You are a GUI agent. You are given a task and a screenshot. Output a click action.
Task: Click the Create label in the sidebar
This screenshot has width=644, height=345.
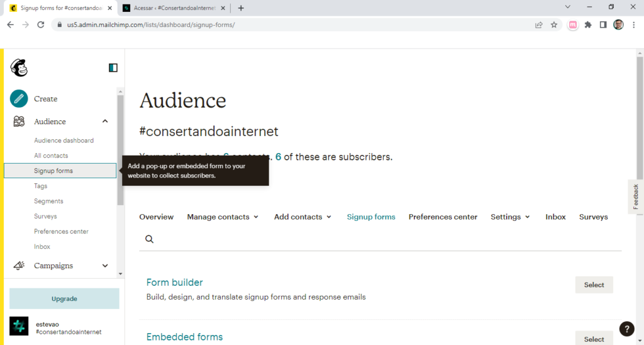pyautogui.click(x=45, y=99)
